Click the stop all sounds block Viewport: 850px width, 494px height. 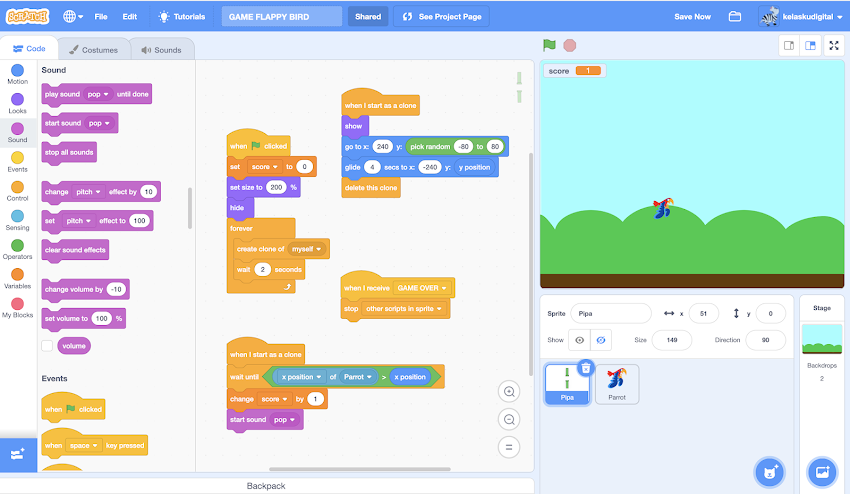coord(69,152)
